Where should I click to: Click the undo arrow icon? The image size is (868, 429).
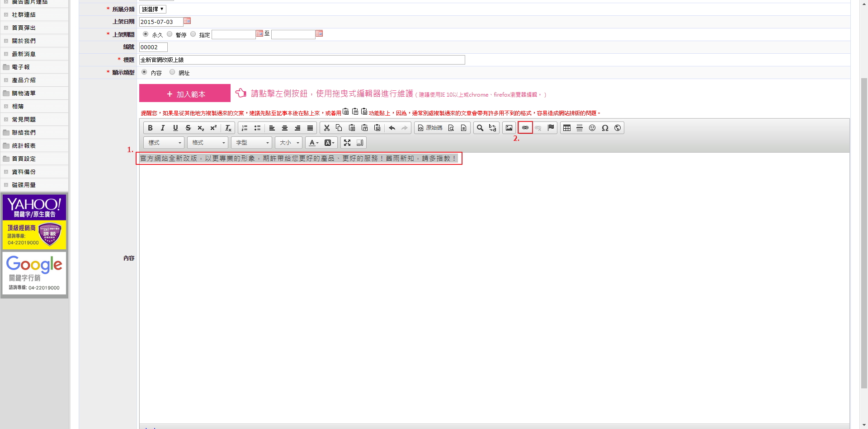(x=392, y=128)
